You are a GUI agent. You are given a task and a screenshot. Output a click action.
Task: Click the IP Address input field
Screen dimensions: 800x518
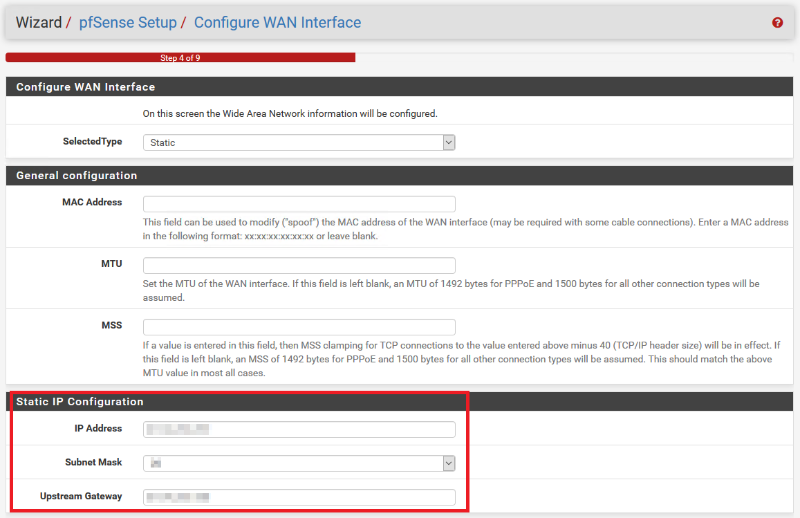point(299,429)
